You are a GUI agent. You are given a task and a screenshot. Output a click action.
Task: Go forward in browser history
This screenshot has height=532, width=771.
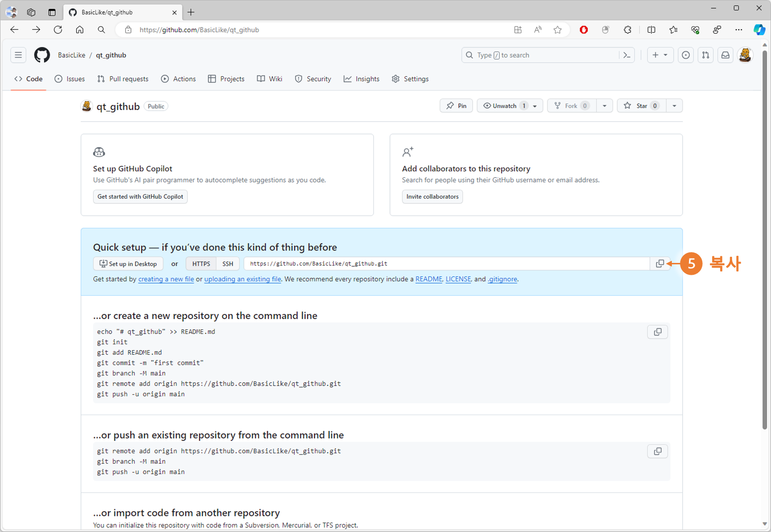pos(36,29)
